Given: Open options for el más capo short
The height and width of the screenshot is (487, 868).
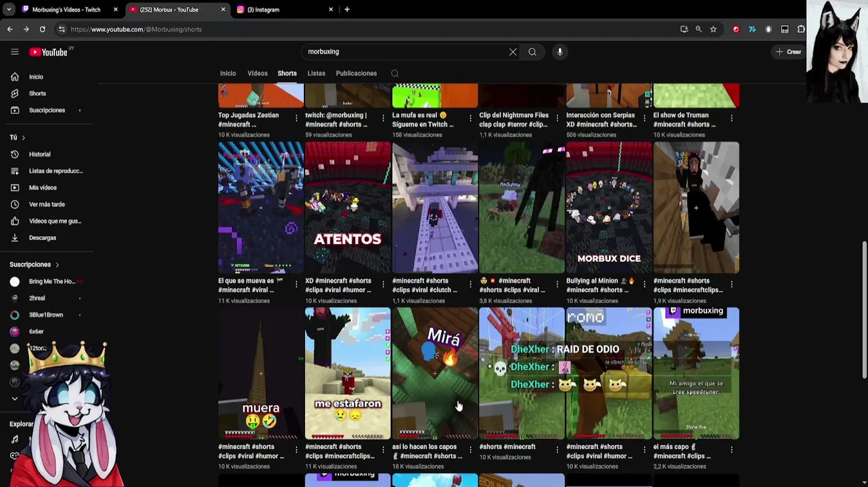Looking at the screenshot, I should tap(731, 450).
